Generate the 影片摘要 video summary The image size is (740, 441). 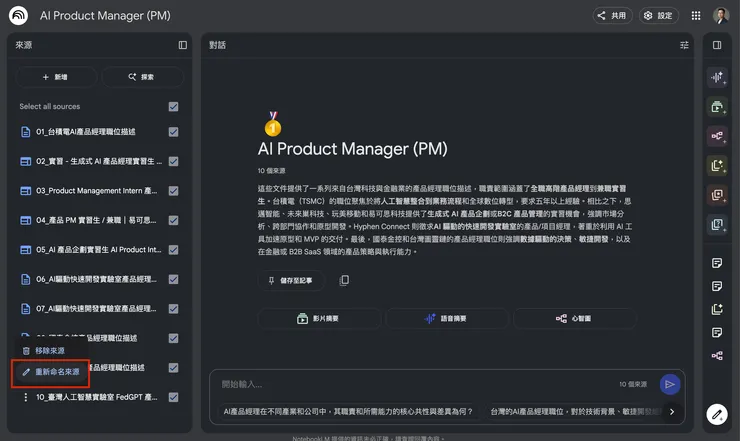320,319
